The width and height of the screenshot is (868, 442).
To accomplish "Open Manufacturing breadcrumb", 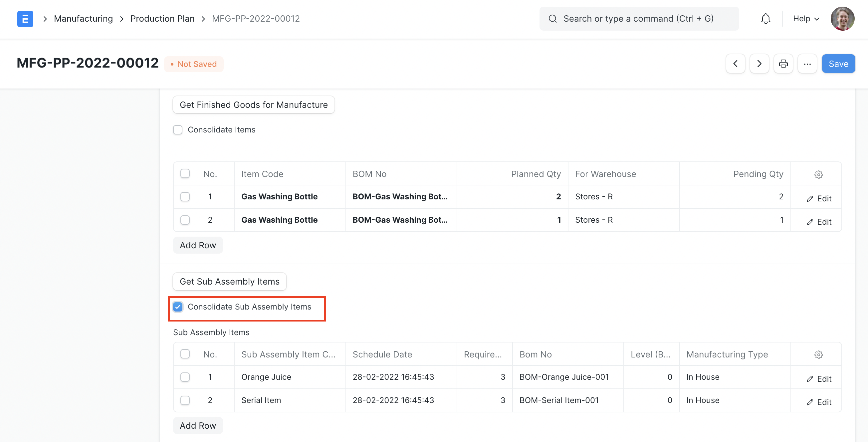I will click(x=83, y=19).
